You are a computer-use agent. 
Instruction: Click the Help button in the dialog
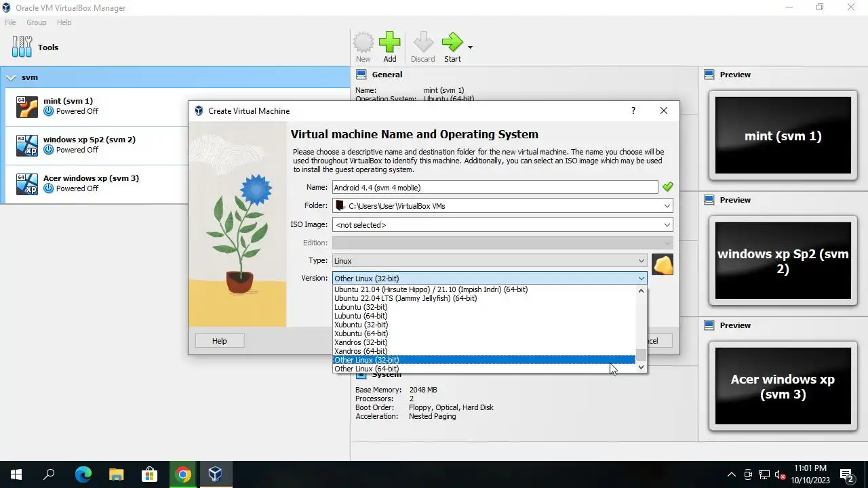pos(219,341)
